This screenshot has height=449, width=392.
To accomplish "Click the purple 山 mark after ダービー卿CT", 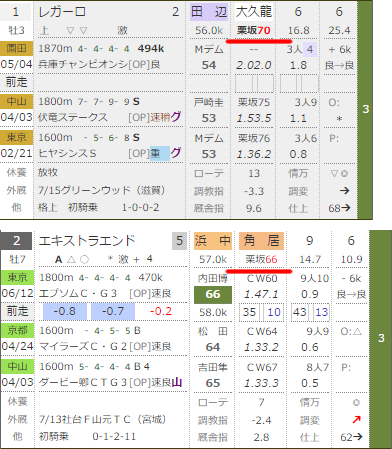I will coord(177,382).
